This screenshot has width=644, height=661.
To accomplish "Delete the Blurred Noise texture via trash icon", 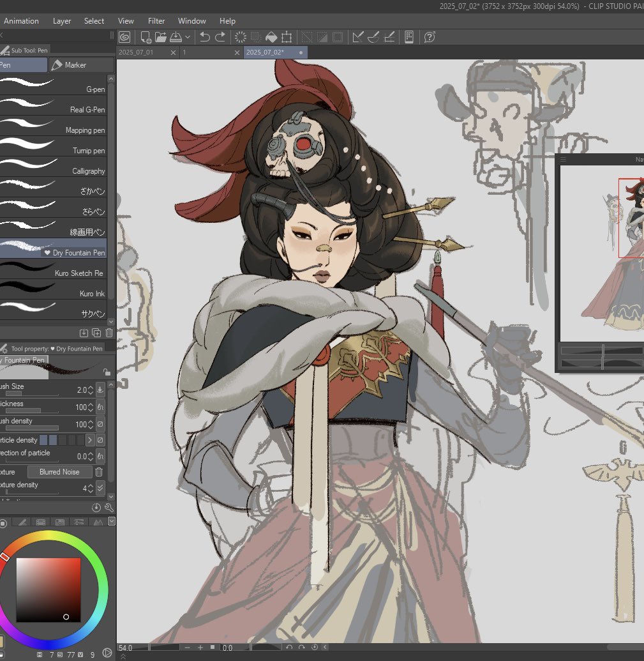I will (x=99, y=471).
